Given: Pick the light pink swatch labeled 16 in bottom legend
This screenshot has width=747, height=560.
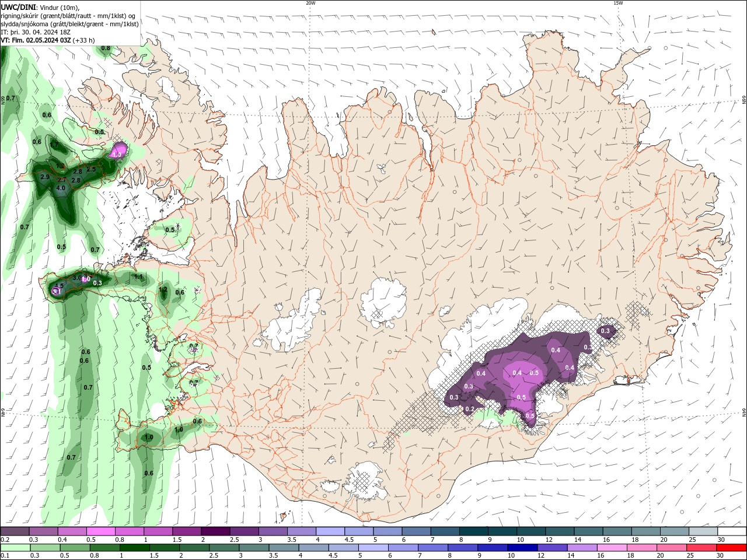Looking at the screenshot, I should [612, 548].
